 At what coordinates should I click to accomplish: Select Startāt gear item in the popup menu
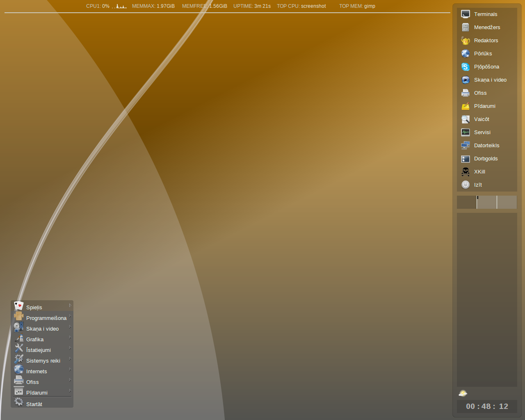(42, 403)
